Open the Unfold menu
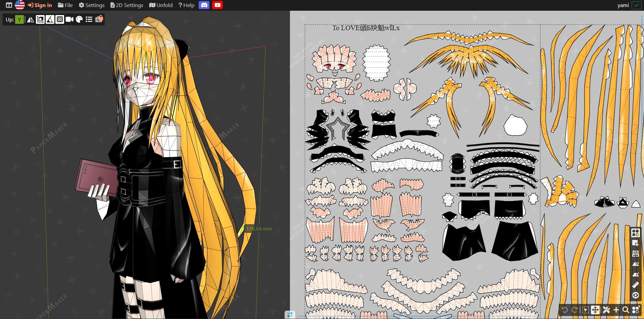Screen dimensions: 644x319 point(161,5)
